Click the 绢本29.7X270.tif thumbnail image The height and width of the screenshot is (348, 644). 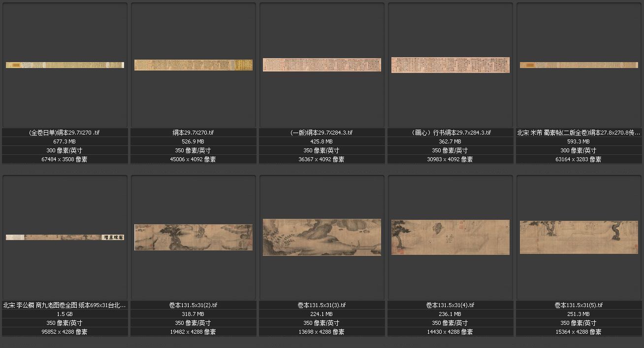click(x=193, y=65)
